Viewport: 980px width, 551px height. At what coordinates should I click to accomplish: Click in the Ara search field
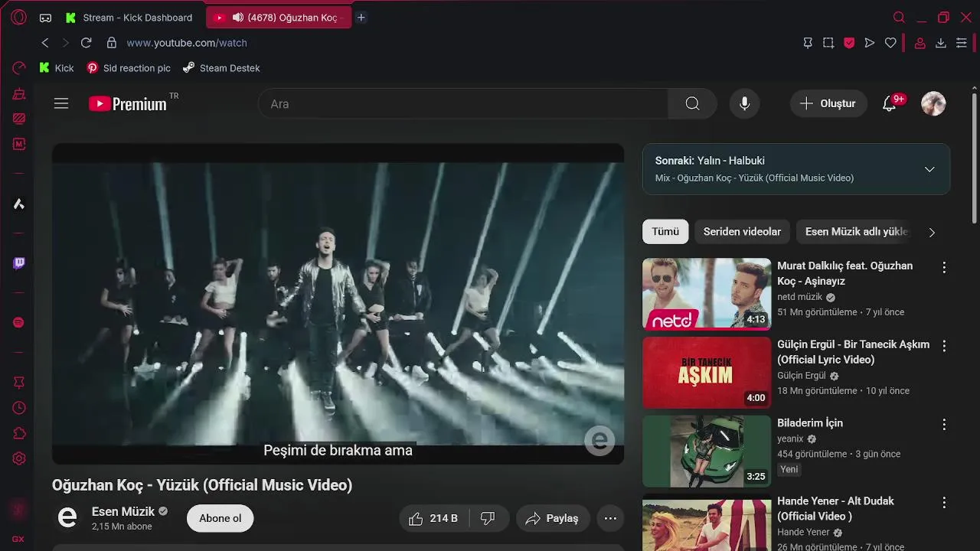(463, 103)
